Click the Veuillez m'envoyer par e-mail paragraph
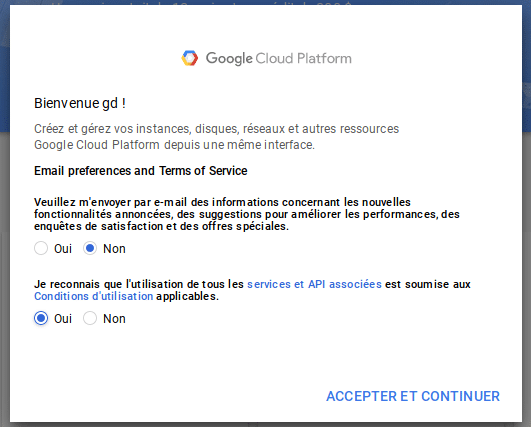Viewport: 531px width, 427px height. coord(247,214)
